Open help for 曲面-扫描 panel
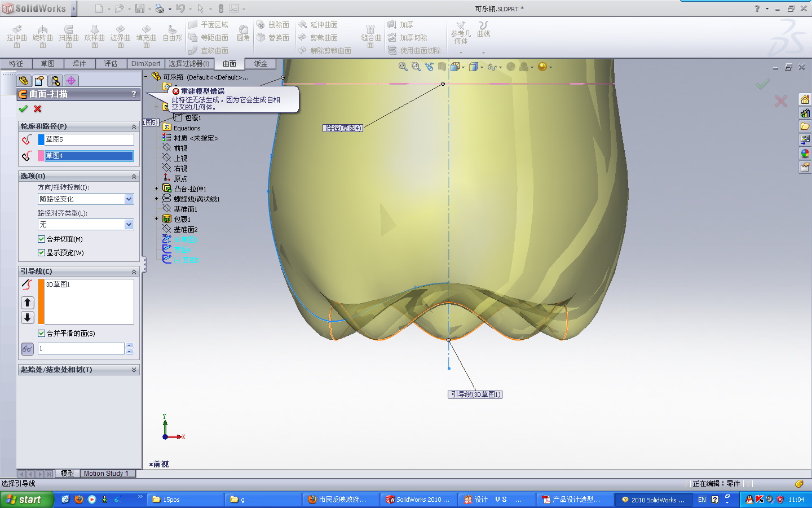812x508 pixels. click(x=134, y=94)
